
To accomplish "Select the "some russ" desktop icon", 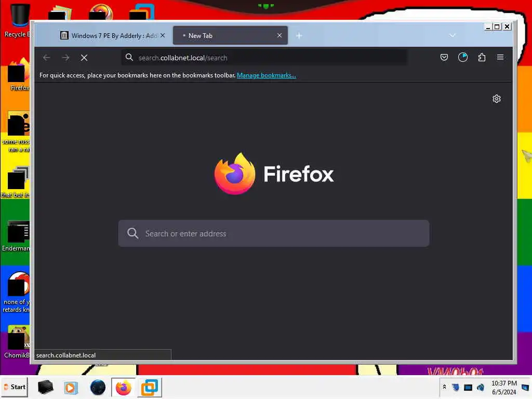I will (16, 131).
